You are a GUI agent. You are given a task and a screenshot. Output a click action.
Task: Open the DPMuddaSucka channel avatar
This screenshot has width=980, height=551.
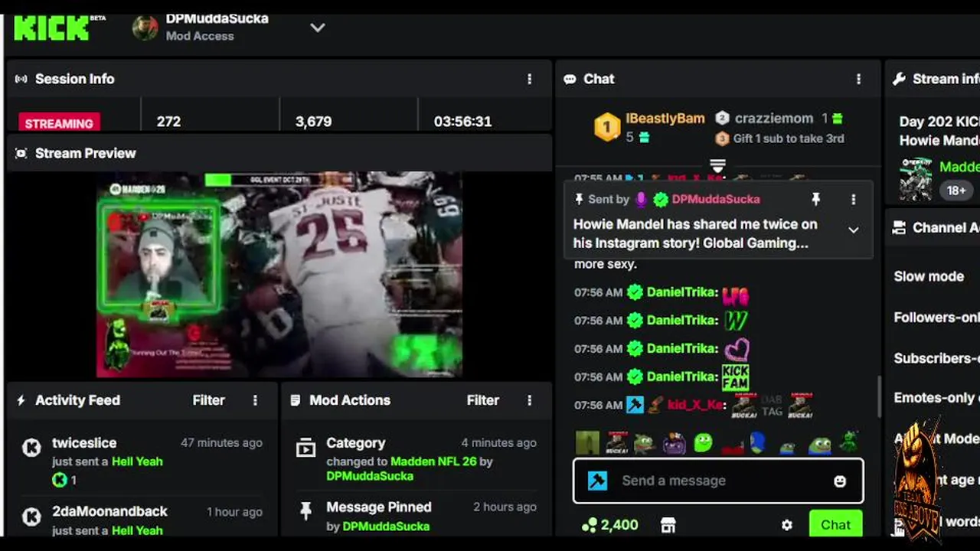pyautogui.click(x=145, y=28)
